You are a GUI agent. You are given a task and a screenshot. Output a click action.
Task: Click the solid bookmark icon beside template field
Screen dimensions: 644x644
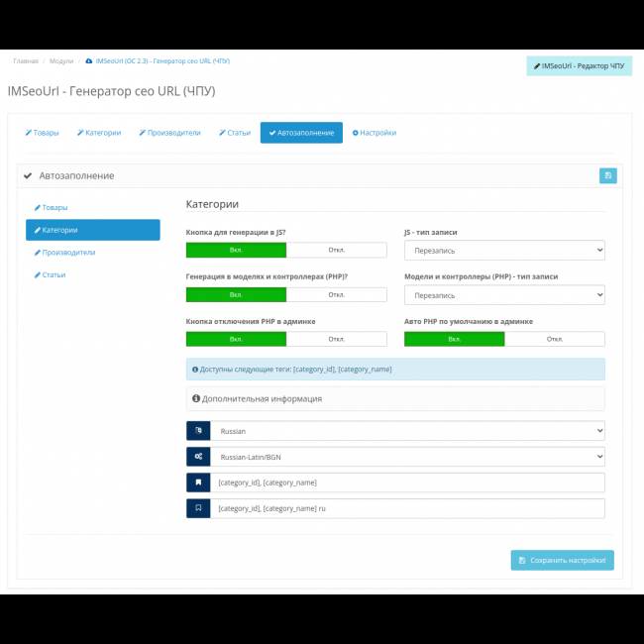pos(198,483)
